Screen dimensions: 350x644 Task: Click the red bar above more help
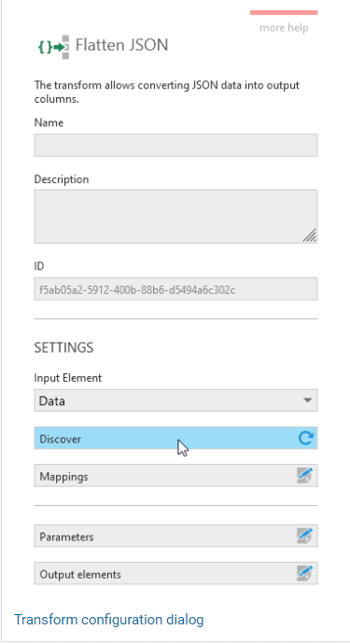pyautogui.click(x=284, y=12)
